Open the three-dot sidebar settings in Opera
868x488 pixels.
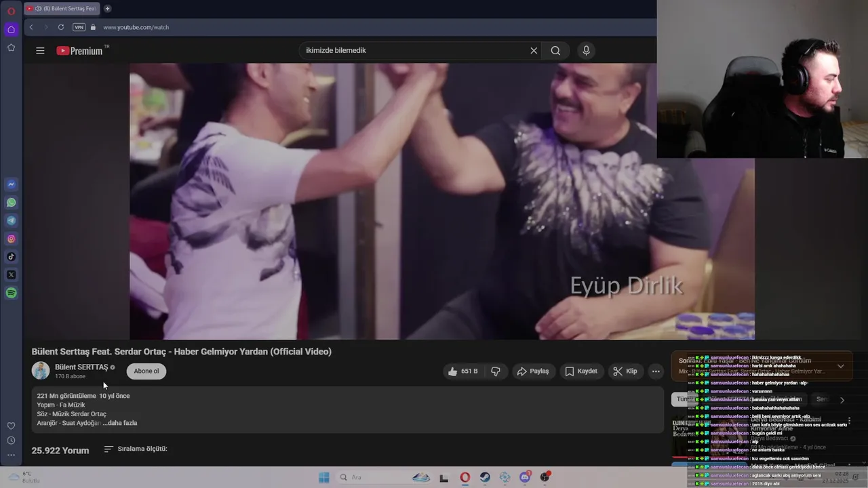(11, 455)
